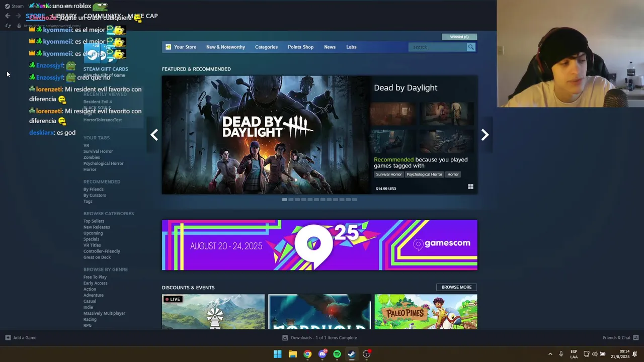Browse Controller-Friendly category

[x=102, y=251]
